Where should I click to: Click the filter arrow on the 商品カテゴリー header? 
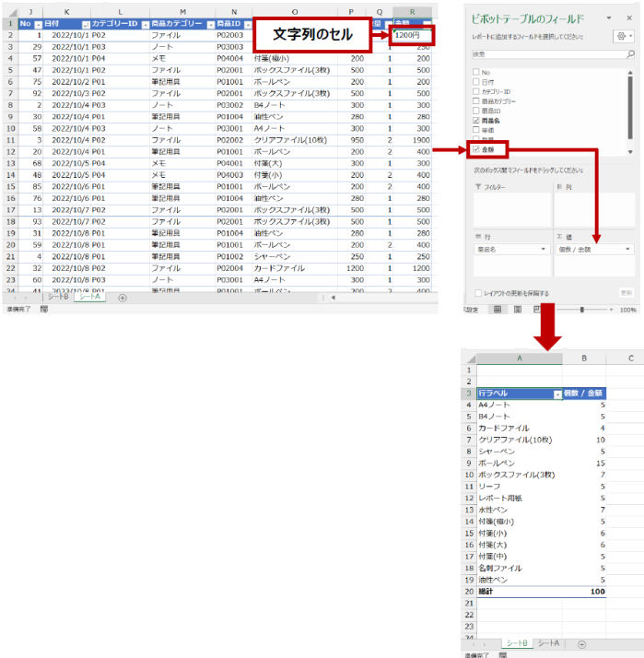210,24
